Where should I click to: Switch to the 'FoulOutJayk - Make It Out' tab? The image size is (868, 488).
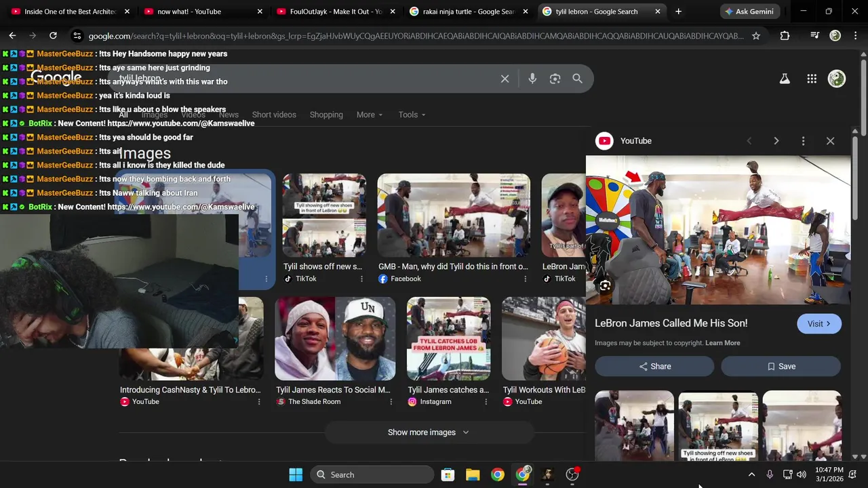[336, 12]
